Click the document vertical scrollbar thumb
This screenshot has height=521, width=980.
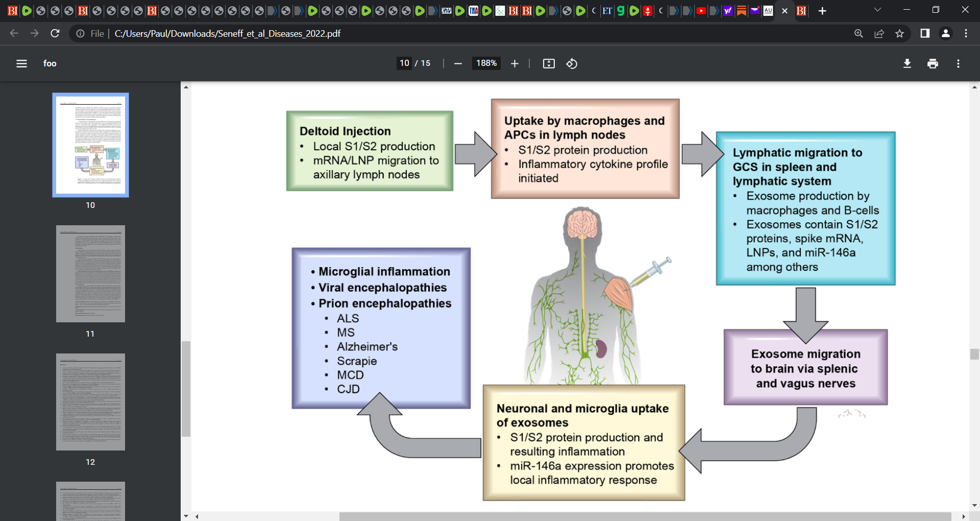(974, 354)
